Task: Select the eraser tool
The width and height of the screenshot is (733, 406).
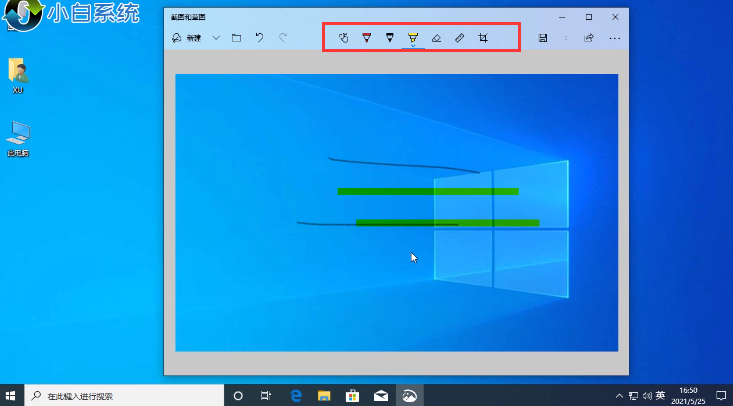Action: (436, 38)
